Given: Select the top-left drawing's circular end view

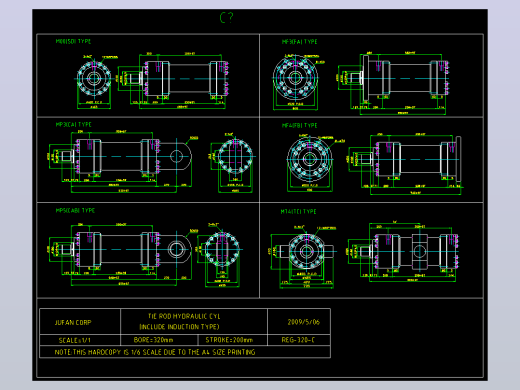Looking at the screenshot, I should [x=94, y=79].
